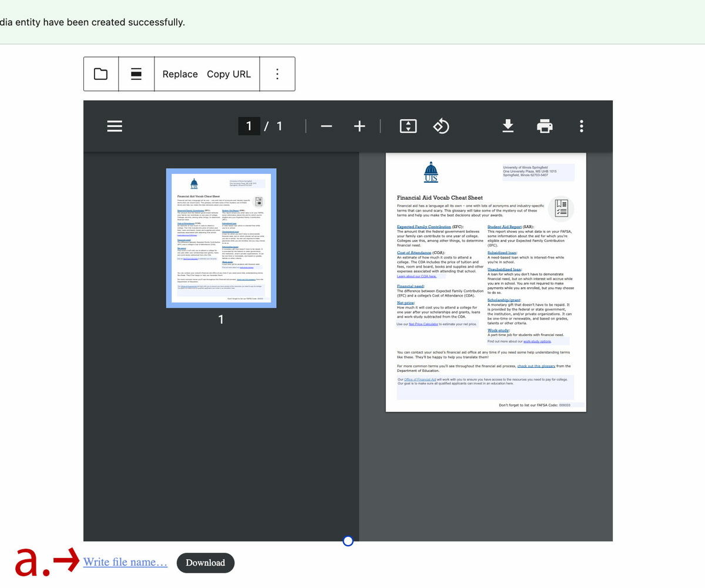Click the fit to page icon
The height and width of the screenshot is (588, 705).
click(x=408, y=126)
